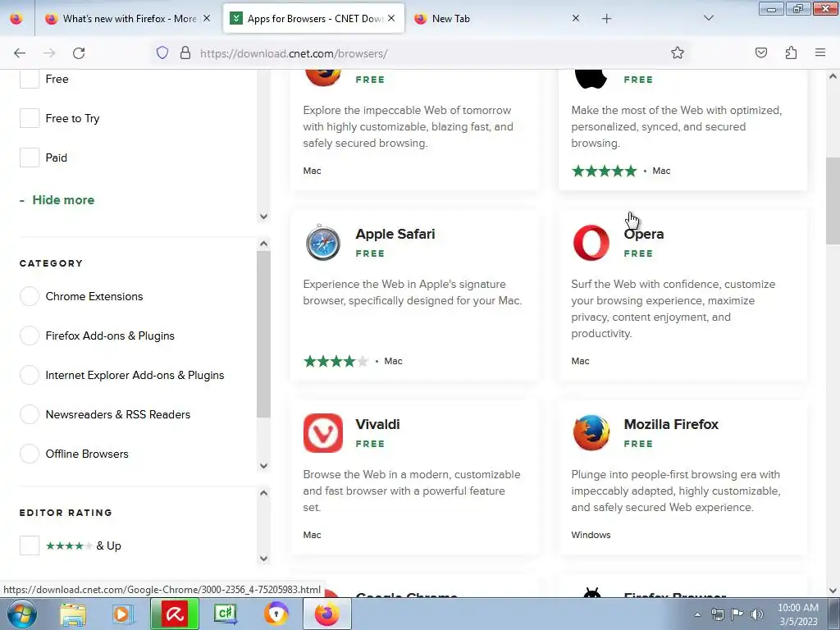Screen dimensions: 840x630
Task: Click the Firefox taskbar button
Action: [x=327, y=614]
